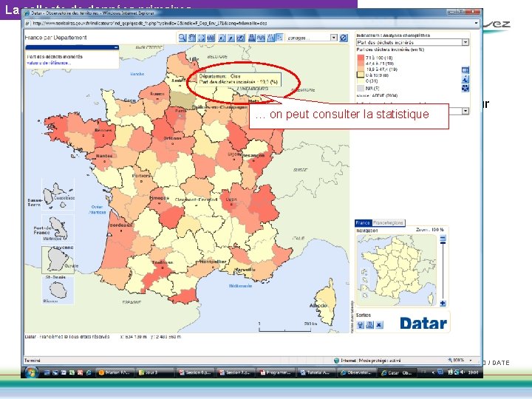Screen dimensions: 532x399
Task: Click the plus zoom-in button on navigator
Action: coord(443,304)
